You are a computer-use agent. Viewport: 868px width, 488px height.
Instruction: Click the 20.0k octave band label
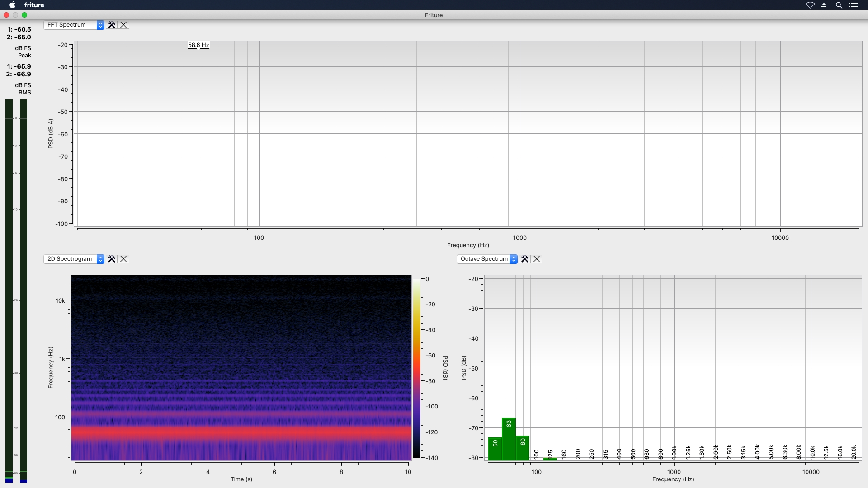pyautogui.click(x=854, y=452)
